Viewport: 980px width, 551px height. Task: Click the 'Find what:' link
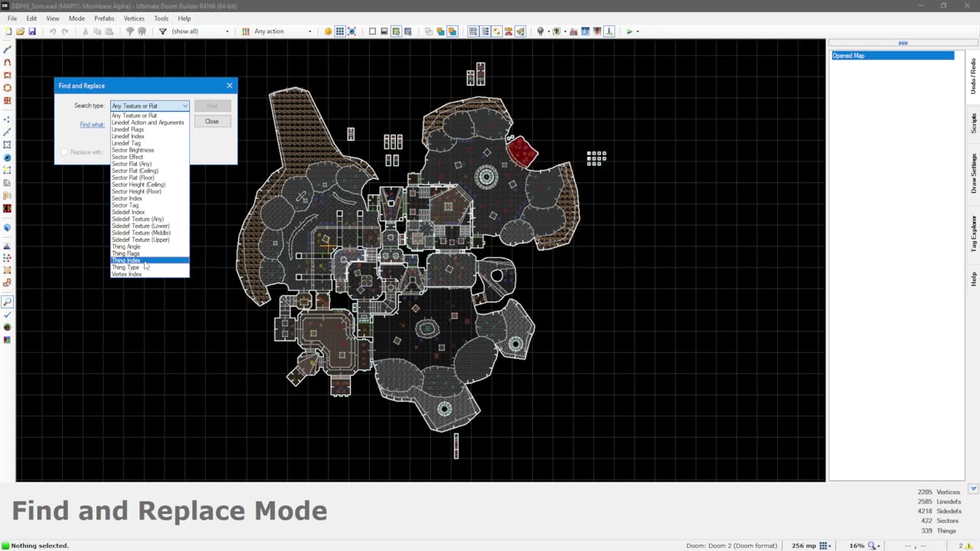(x=92, y=125)
